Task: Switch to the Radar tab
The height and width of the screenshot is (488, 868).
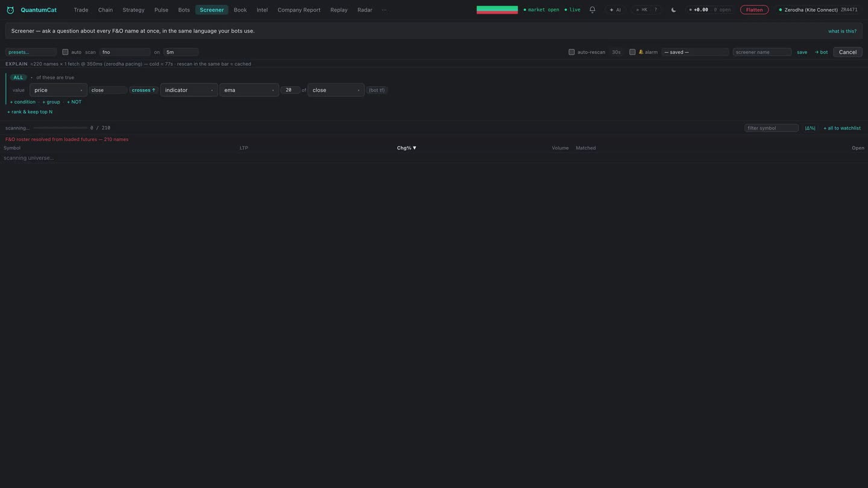Action: coord(365,10)
